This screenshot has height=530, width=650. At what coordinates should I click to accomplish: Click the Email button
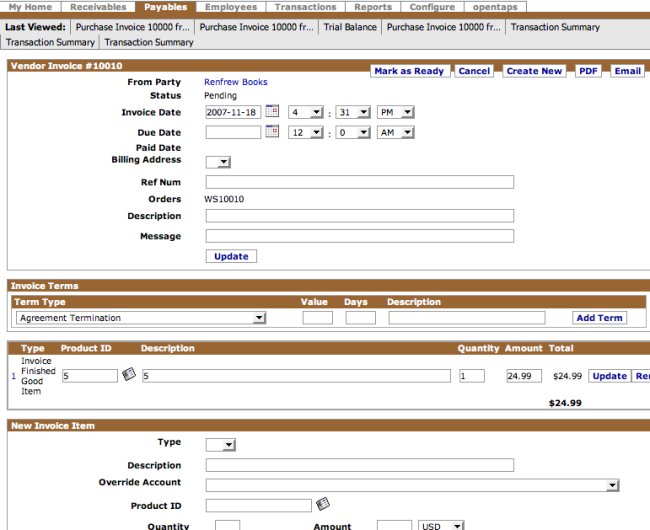tap(627, 71)
